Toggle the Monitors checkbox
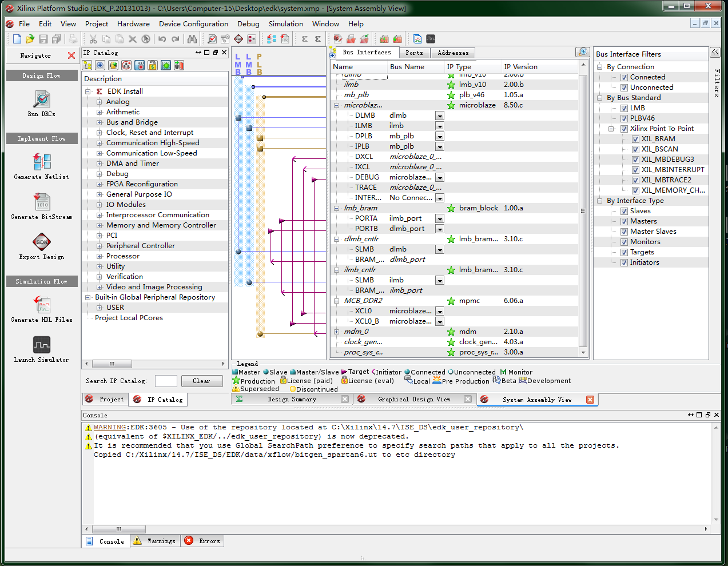 624,242
